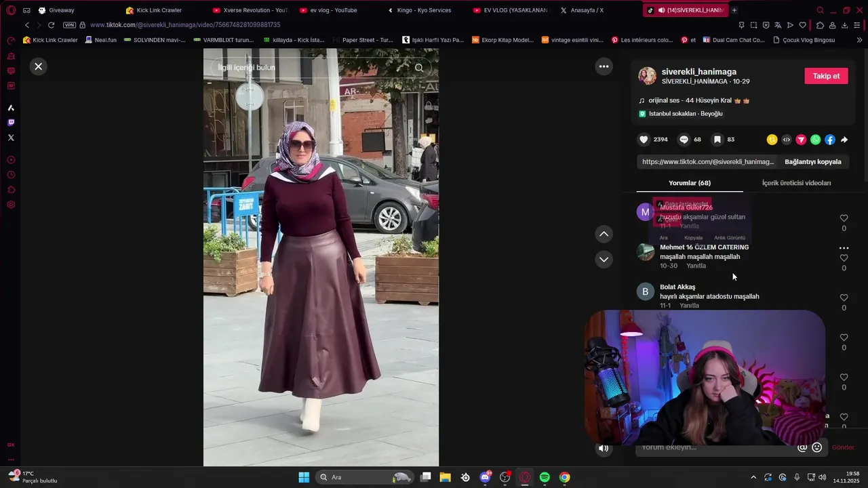
Task: Switch to İçerik üreticisi videoları tab
Action: (796, 183)
